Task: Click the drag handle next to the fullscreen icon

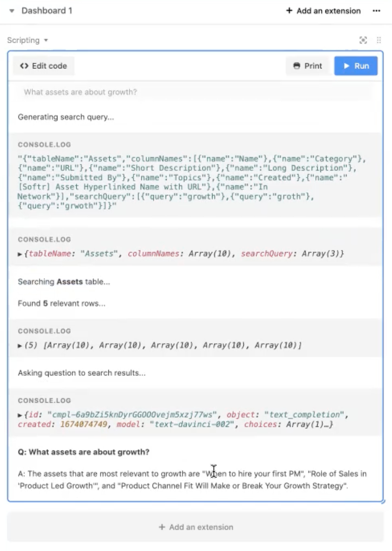Action: (379, 40)
